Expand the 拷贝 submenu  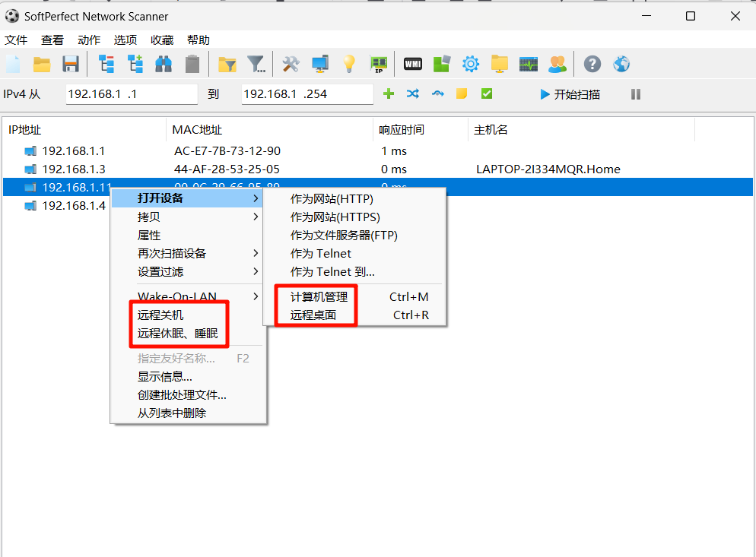click(x=188, y=217)
